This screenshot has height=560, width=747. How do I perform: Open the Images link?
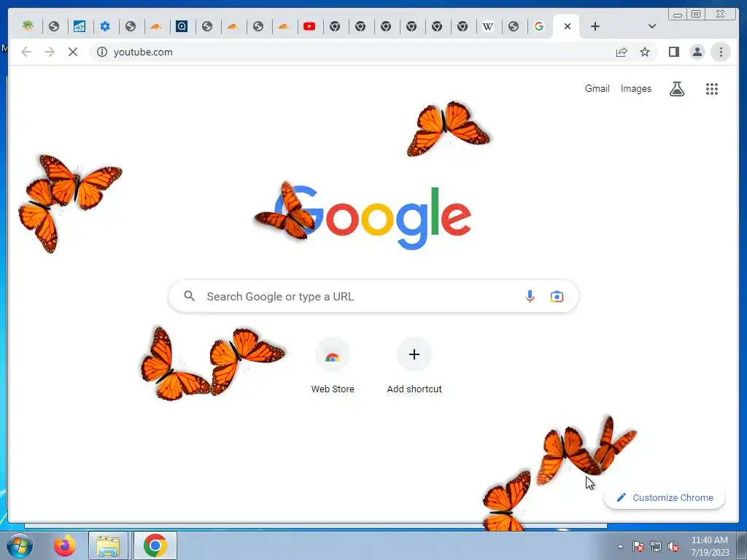[x=635, y=88]
